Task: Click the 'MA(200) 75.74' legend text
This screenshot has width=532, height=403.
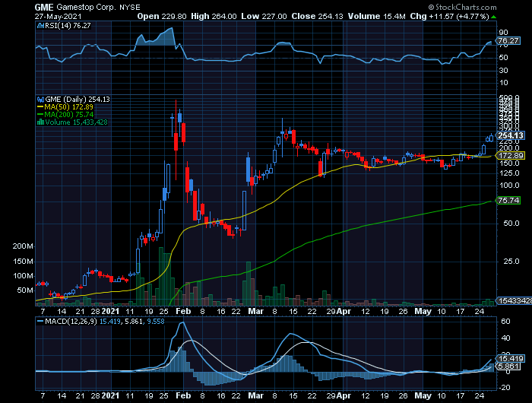Action: coord(69,114)
